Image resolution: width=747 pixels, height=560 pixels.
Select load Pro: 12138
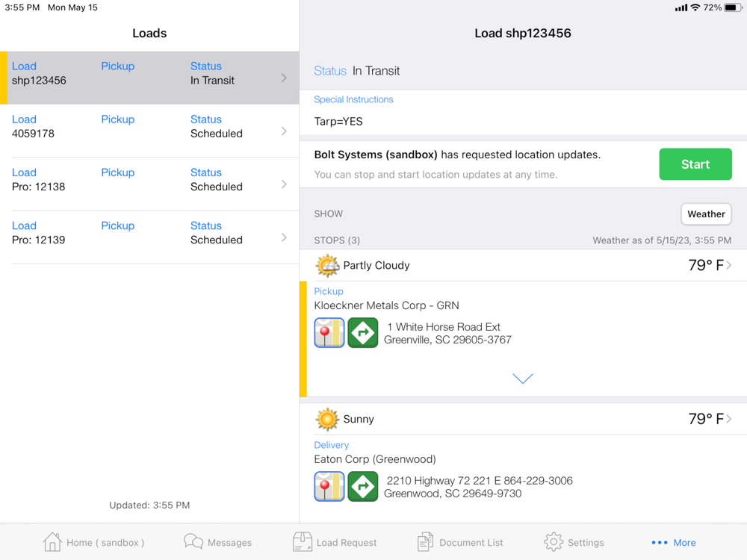149,184
